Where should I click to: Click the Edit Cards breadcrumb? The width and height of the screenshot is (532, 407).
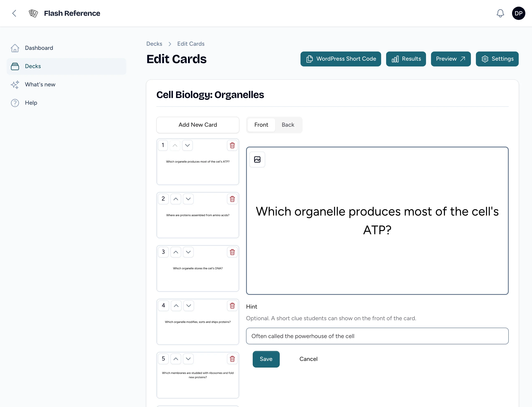[x=191, y=44]
